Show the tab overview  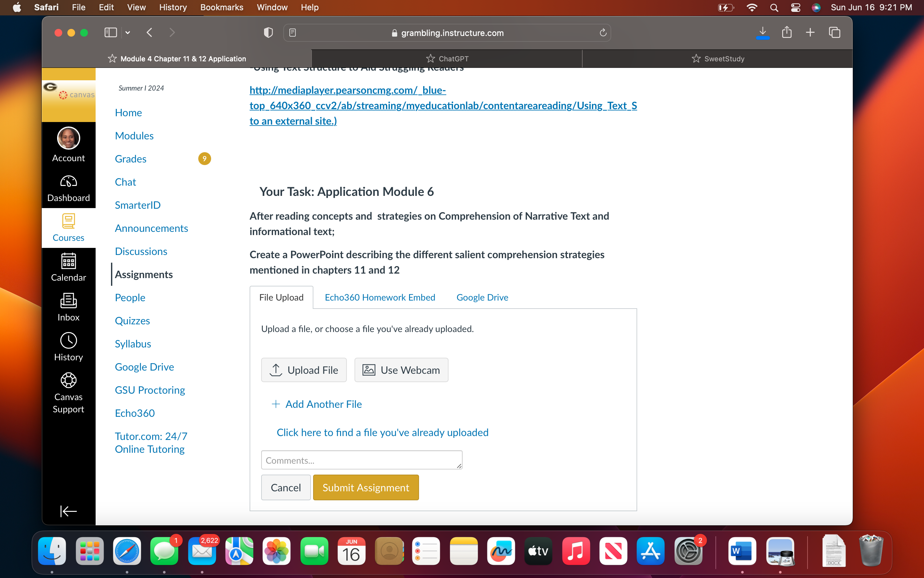pos(834,33)
